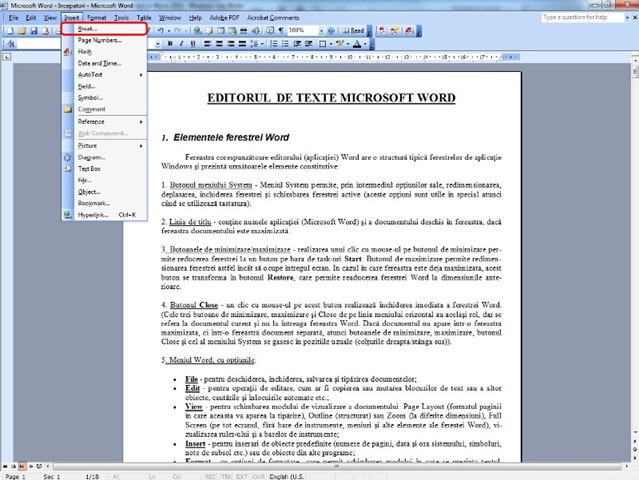Apply the Highlight marker color
This screenshot has height=480, width=639.
[340, 44]
